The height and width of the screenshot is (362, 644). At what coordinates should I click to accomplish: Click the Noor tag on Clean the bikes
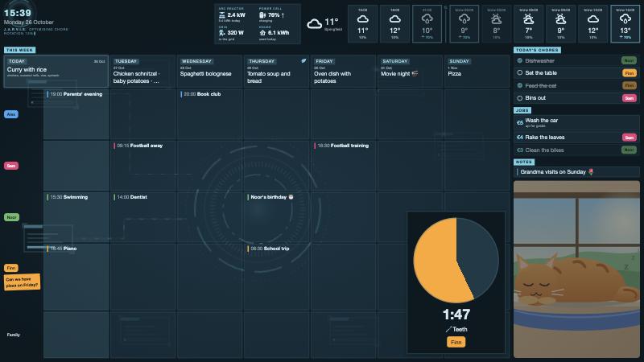[x=629, y=150]
